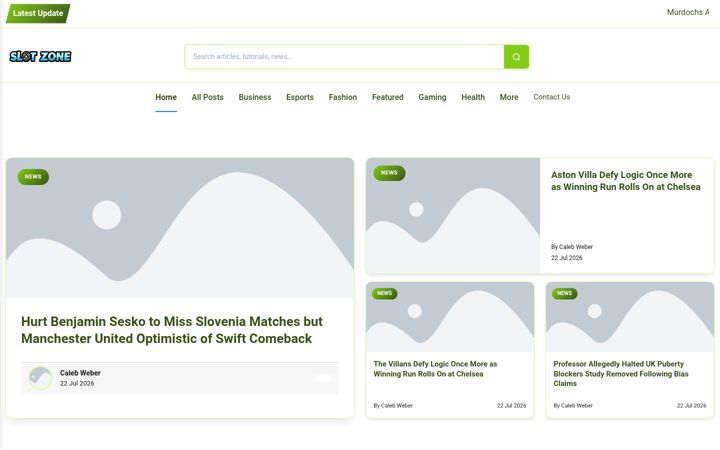Image resolution: width=720 pixels, height=450 pixels.
Task: Open the Health category
Action: pos(473,97)
